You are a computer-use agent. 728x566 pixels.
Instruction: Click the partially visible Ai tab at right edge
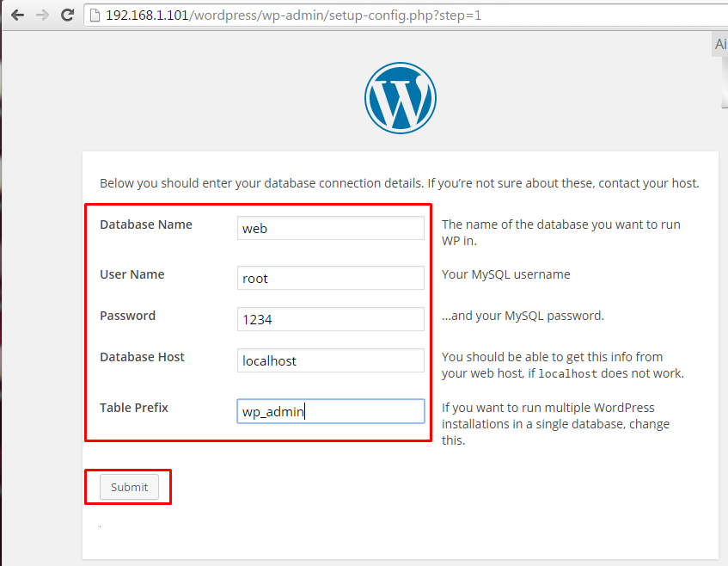[x=720, y=44]
